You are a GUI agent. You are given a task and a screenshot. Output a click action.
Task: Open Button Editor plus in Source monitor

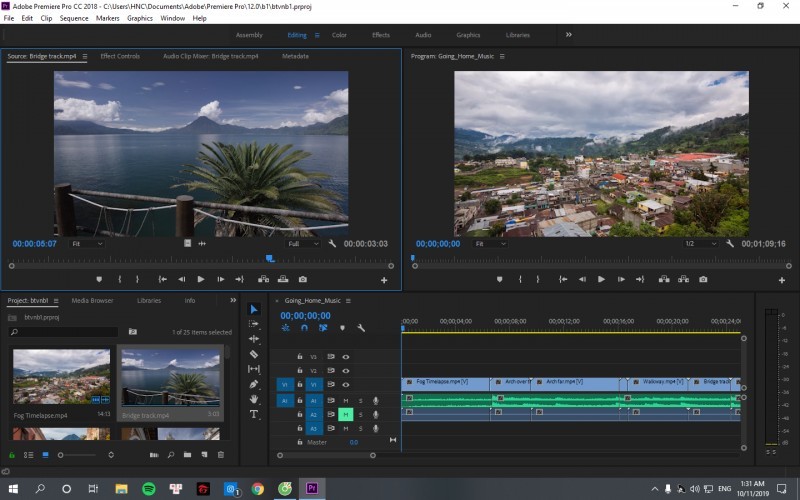pyautogui.click(x=384, y=280)
